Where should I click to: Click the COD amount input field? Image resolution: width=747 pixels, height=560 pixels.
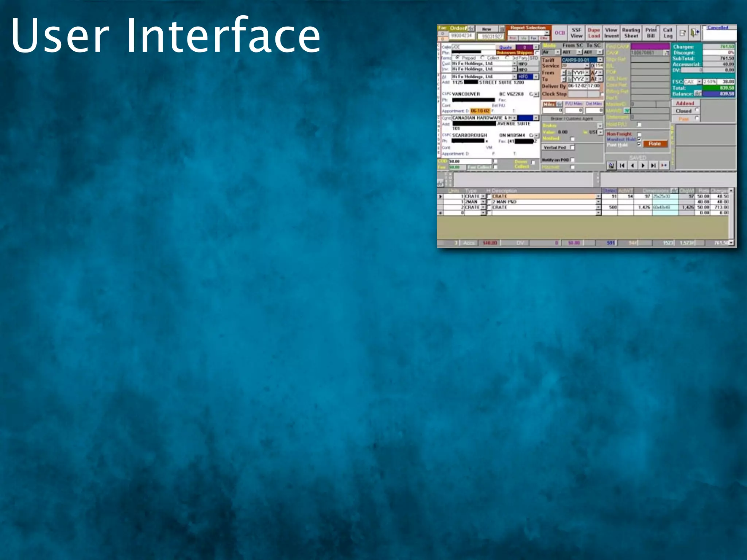tap(470, 161)
